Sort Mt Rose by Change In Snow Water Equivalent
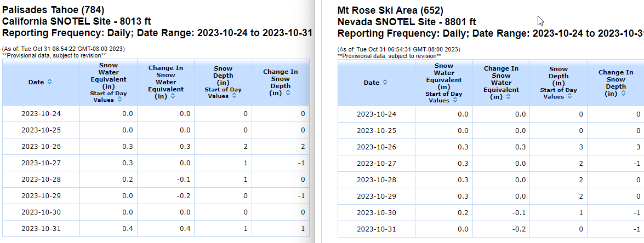Image resolution: width=644 pixels, height=243 pixels. pos(508,97)
